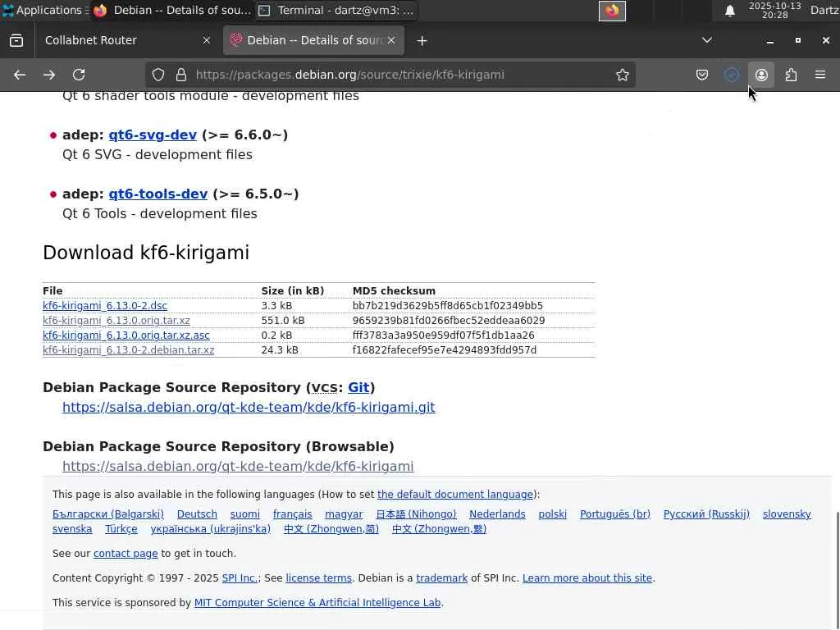Open MIT Computer Science & AI Lab link
This screenshot has width=840, height=630.
tap(317, 603)
